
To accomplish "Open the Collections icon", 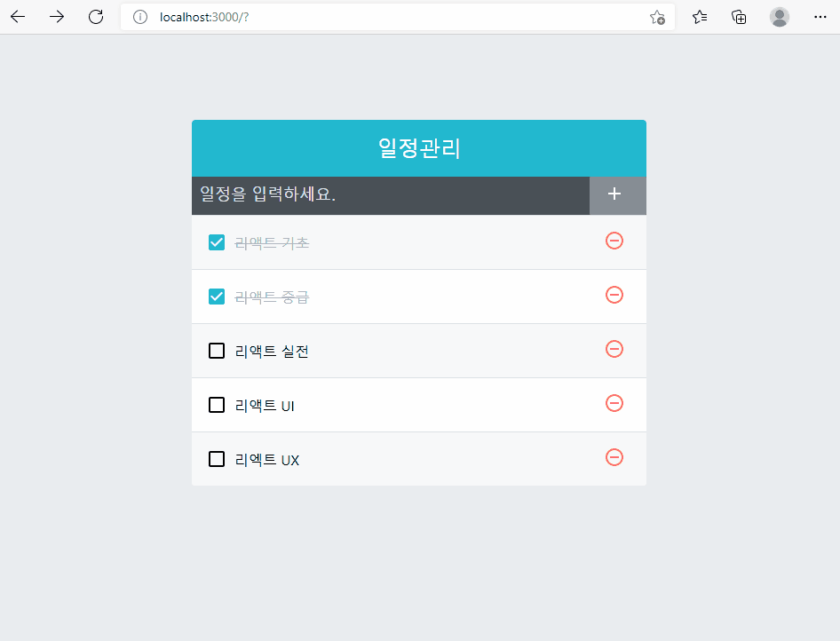I will click(x=740, y=17).
